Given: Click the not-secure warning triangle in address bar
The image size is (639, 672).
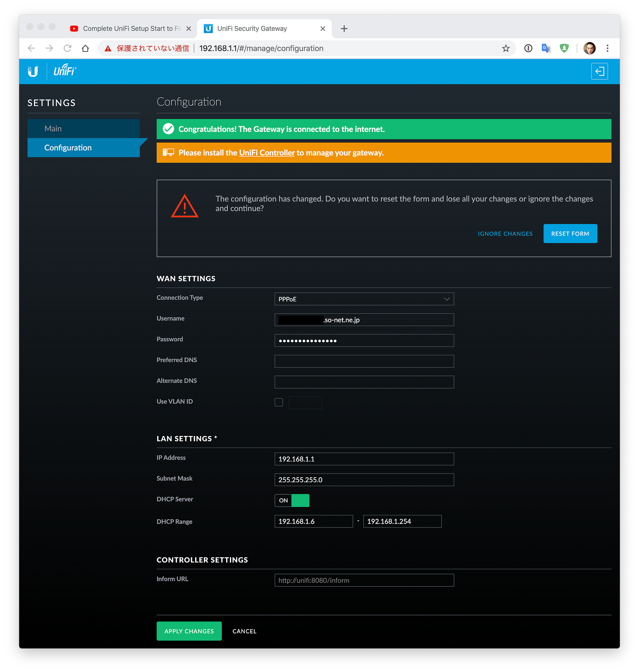Looking at the screenshot, I should (108, 48).
